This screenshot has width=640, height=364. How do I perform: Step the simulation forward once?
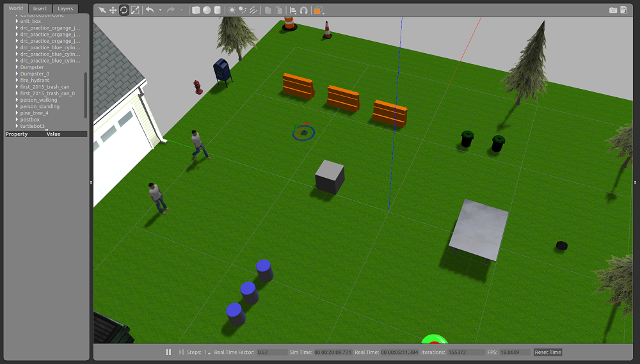(x=182, y=352)
